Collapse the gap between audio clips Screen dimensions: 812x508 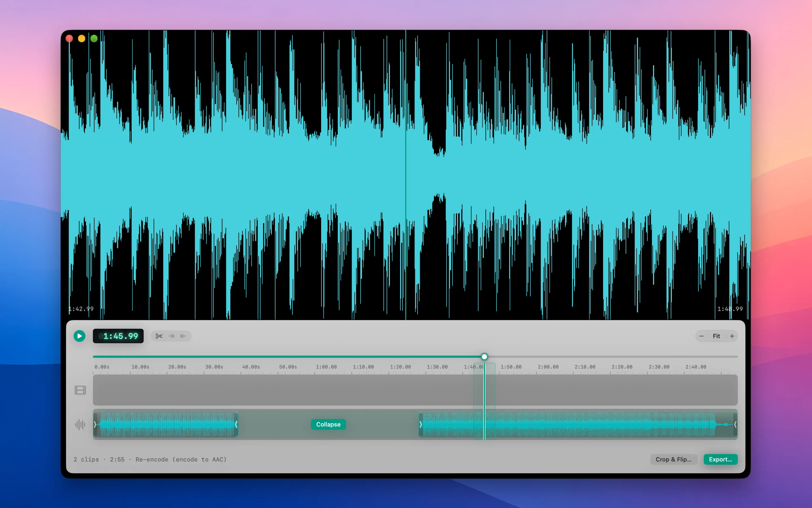pyautogui.click(x=328, y=424)
